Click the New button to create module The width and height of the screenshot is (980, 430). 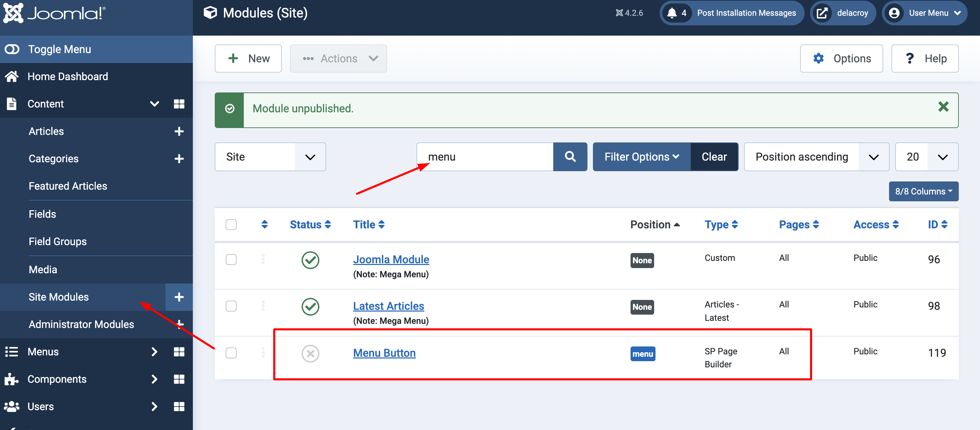click(x=249, y=58)
